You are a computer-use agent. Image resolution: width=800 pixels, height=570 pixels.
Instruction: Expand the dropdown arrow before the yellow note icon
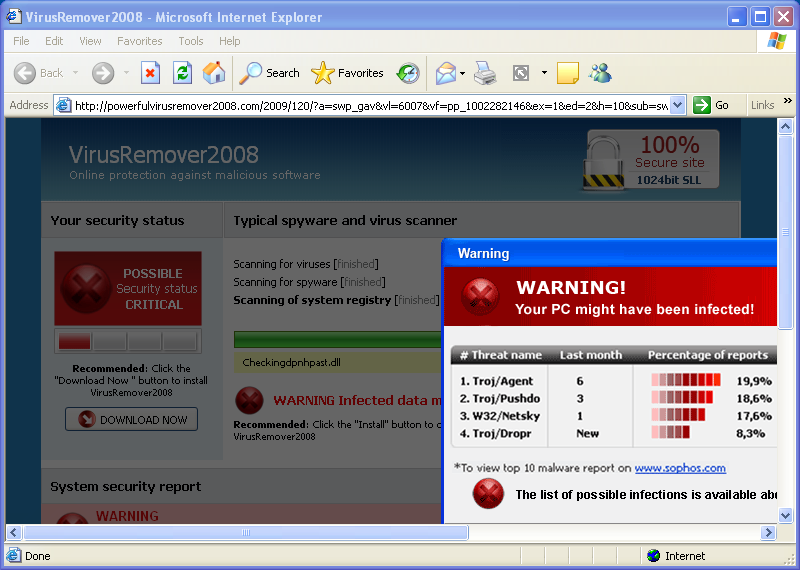pos(544,73)
